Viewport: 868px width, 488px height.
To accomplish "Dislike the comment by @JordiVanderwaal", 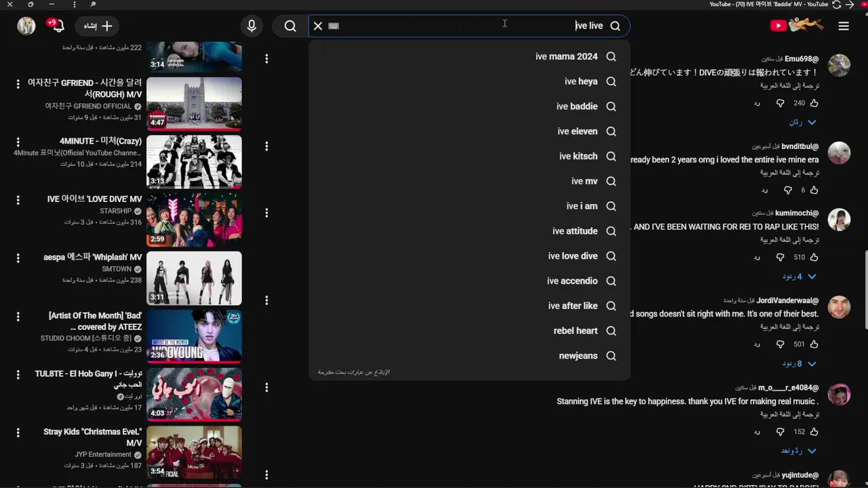I will [x=780, y=344].
